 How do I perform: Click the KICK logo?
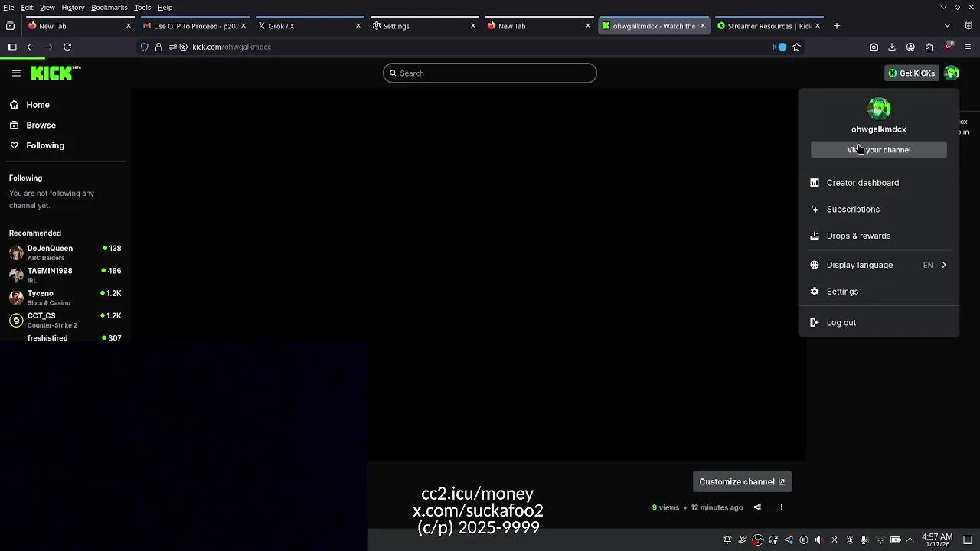55,73
